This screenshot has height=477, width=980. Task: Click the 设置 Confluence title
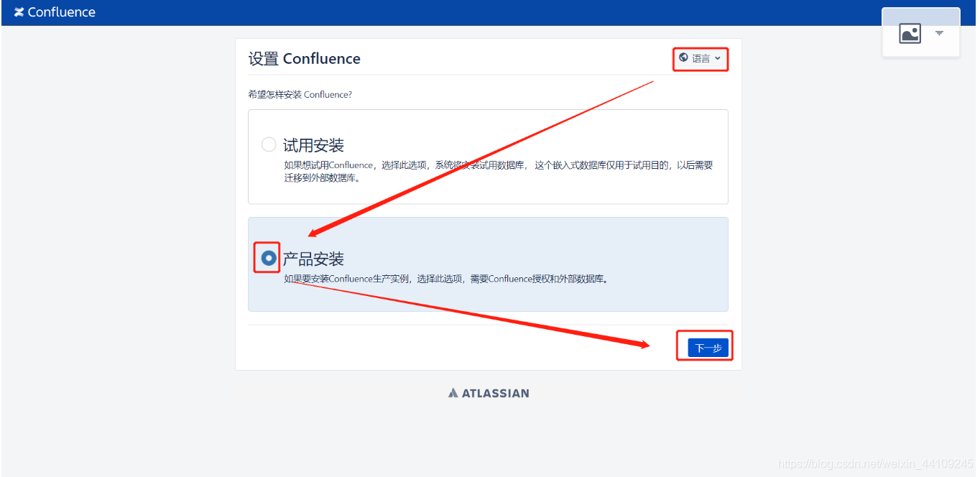coord(305,59)
